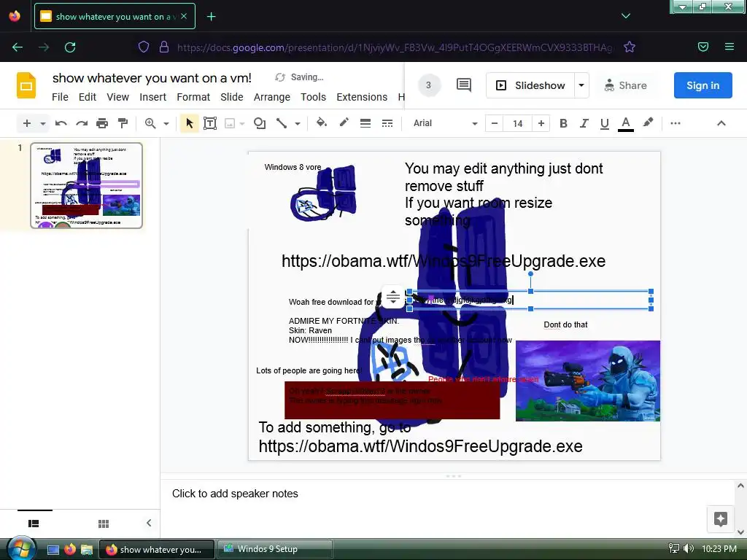Click the vertical align handle on slide

tap(393, 297)
